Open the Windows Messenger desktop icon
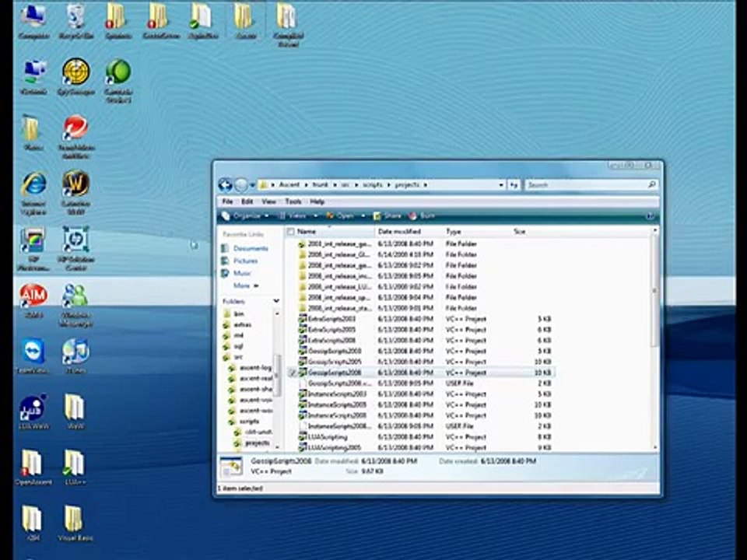The height and width of the screenshot is (560, 747). pos(75,305)
